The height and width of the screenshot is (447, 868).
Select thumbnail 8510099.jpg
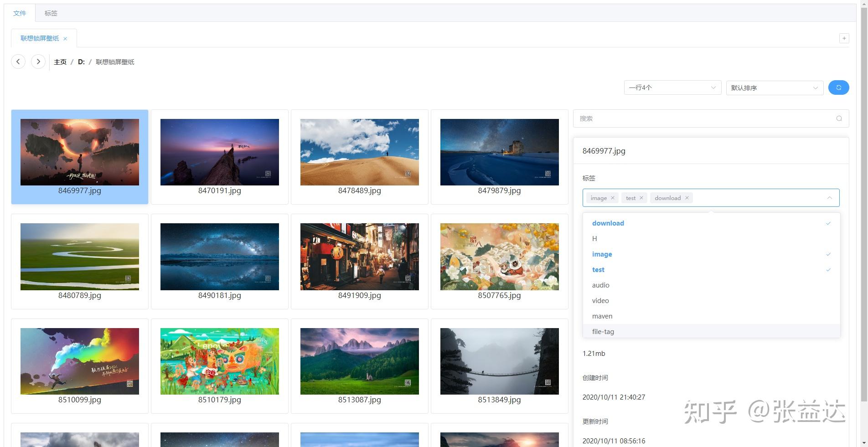point(80,366)
